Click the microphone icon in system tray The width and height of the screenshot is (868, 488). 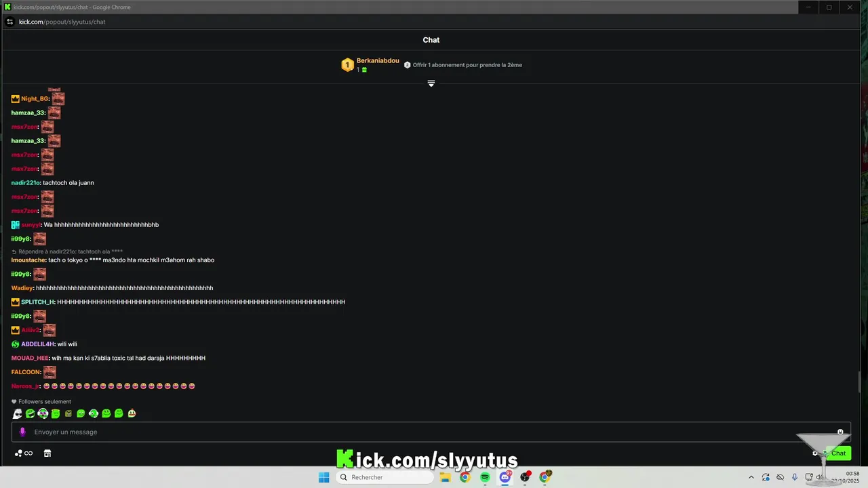[x=795, y=477]
